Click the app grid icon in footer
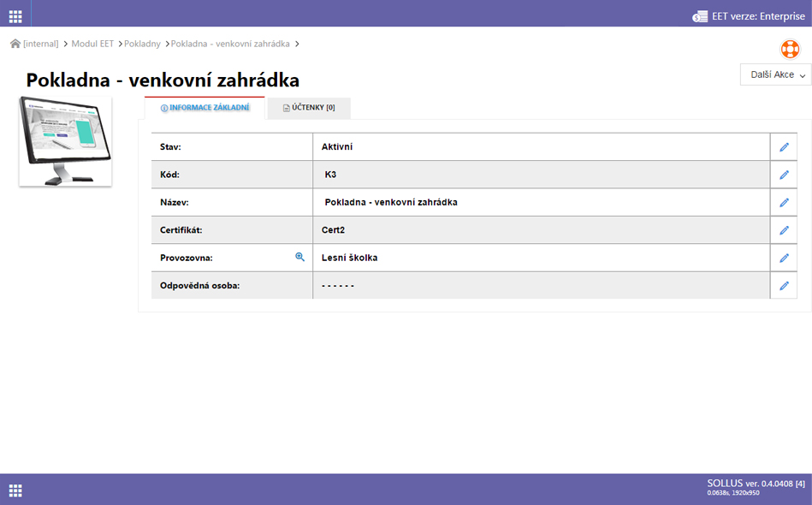 pyautogui.click(x=15, y=490)
